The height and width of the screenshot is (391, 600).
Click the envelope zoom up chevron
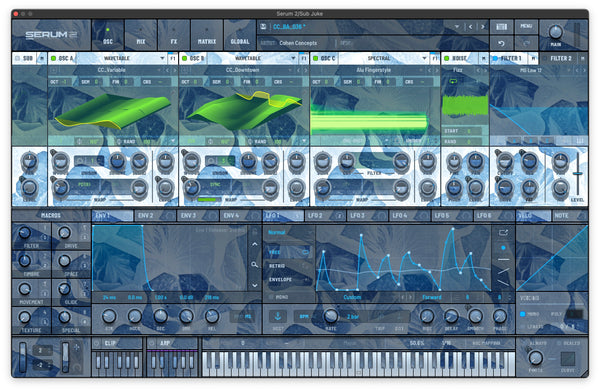(x=254, y=244)
